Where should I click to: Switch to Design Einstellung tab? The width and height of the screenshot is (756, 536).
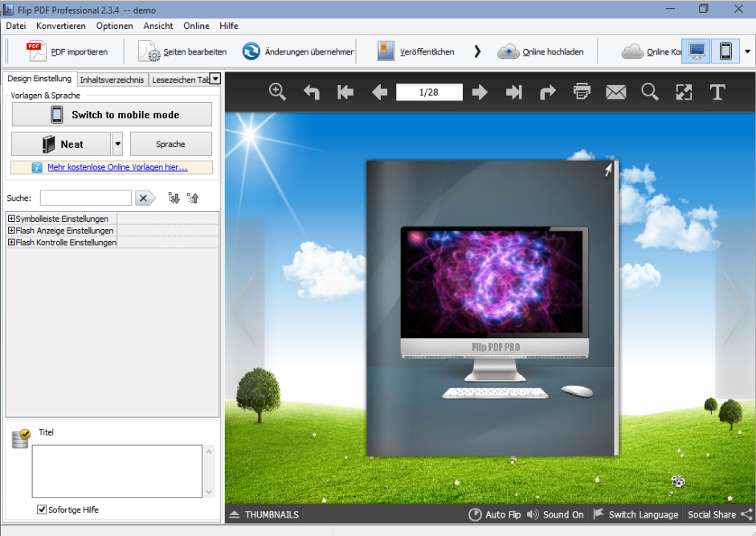(x=39, y=79)
